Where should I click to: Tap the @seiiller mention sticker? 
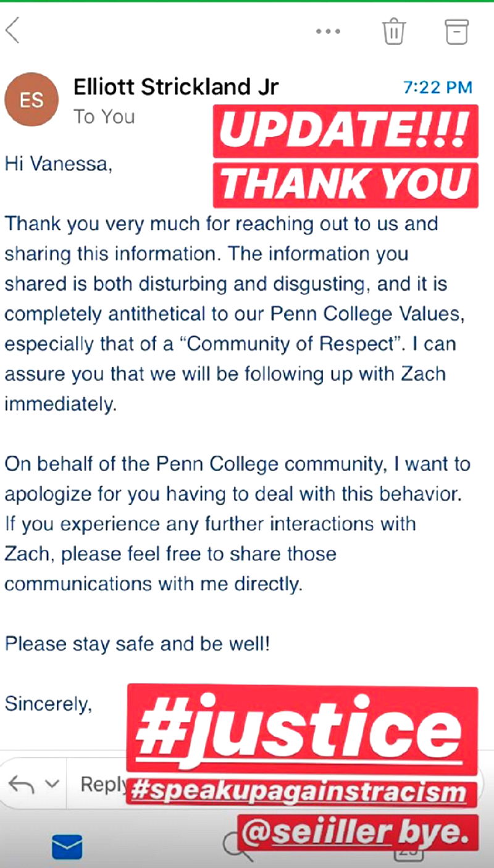pos(358,833)
